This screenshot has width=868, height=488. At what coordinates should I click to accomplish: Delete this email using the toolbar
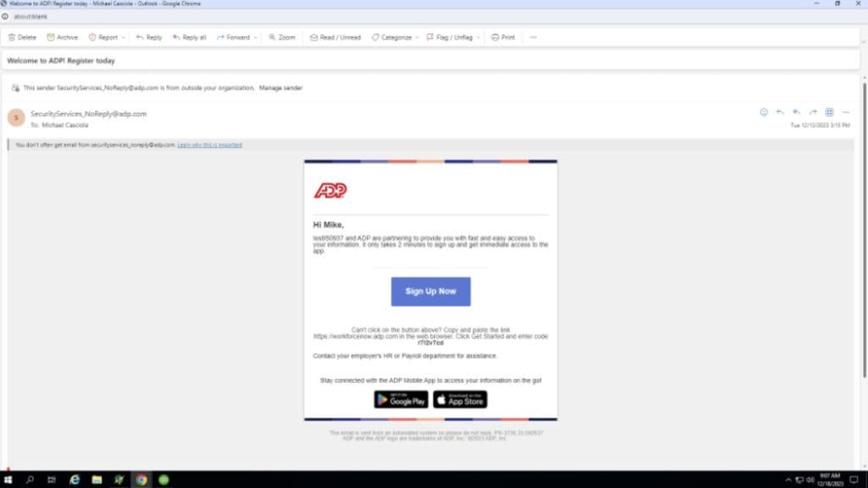click(x=22, y=37)
